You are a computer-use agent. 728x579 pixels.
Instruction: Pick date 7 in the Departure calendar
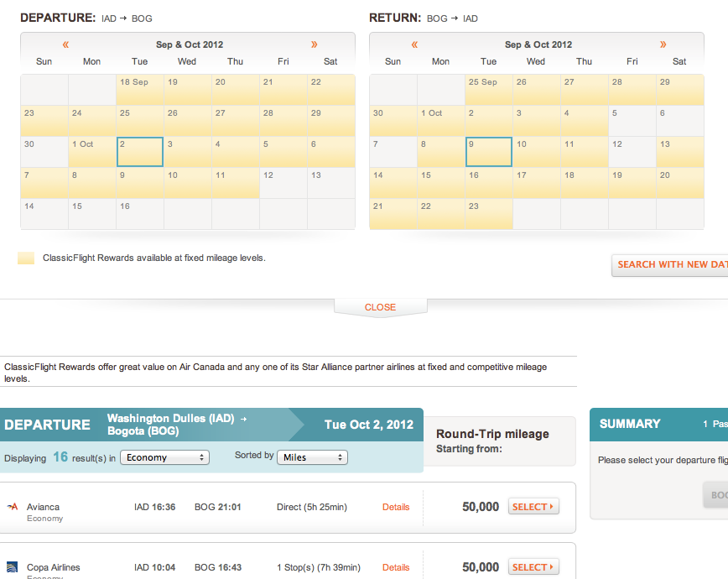pos(44,183)
